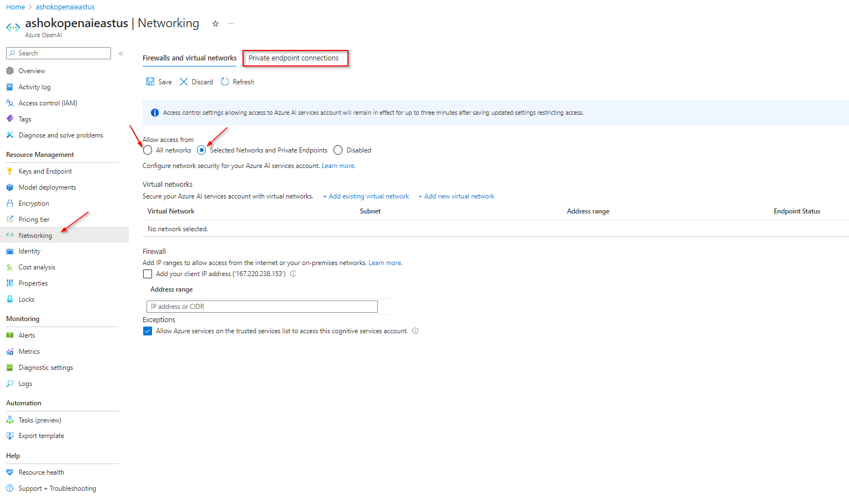
Task: Focus the sidebar Search box
Action: [58, 53]
